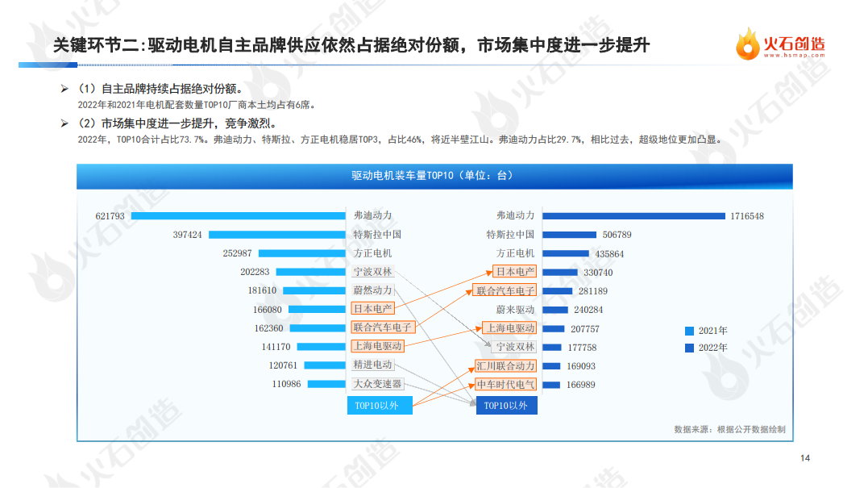Click the value 506789
The image size is (868, 488).
click(x=617, y=235)
